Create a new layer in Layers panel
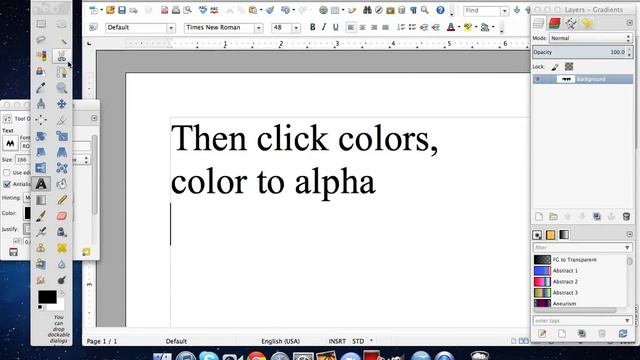This screenshot has width=640, height=360. (539, 217)
